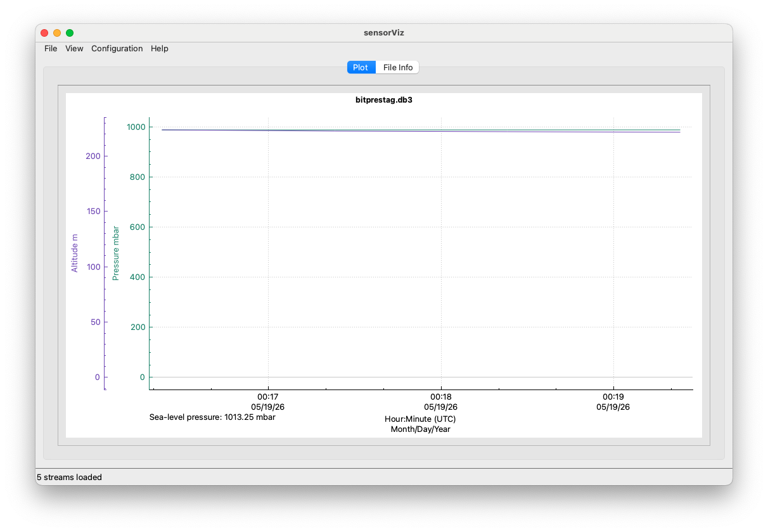Click the bitprestag.db3 plot title

(x=384, y=100)
